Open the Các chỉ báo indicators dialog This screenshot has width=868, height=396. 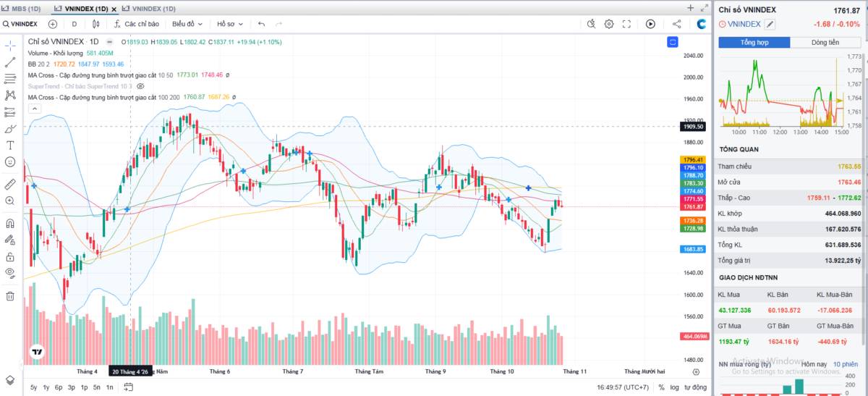click(x=135, y=24)
